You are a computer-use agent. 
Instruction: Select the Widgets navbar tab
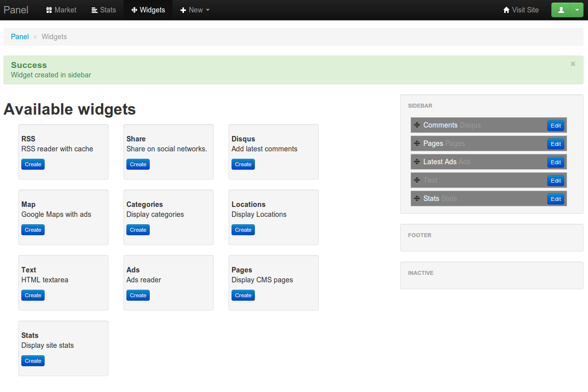(148, 10)
